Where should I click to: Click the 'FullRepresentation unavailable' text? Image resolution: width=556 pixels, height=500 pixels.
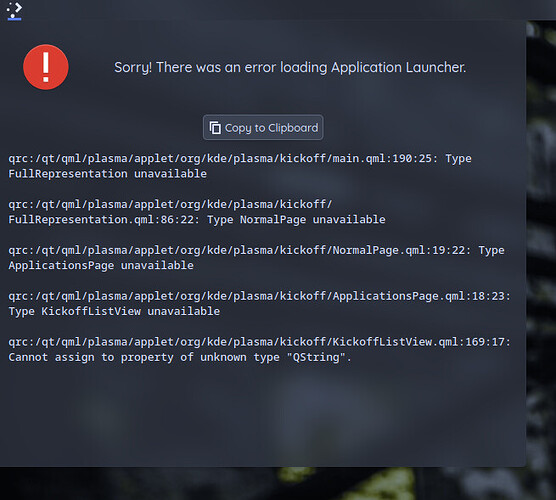pyautogui.click(x=107, y=174)
